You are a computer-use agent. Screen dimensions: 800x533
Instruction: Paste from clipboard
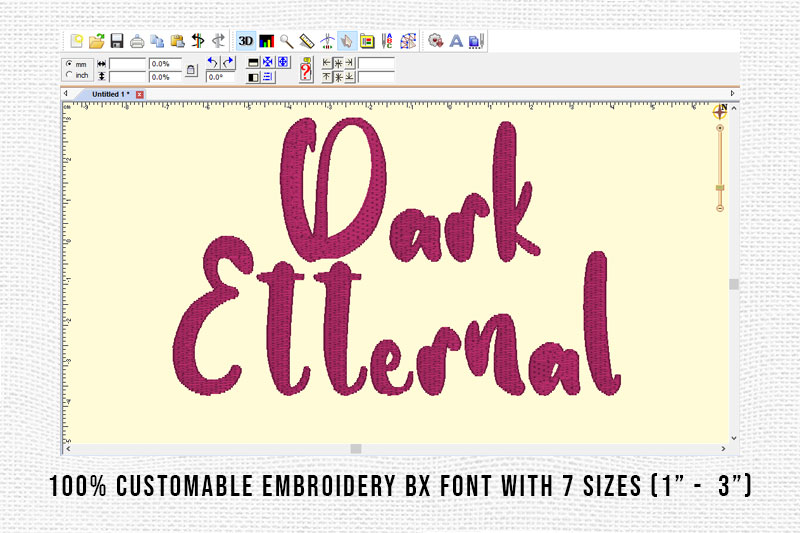tap(177, 41)
